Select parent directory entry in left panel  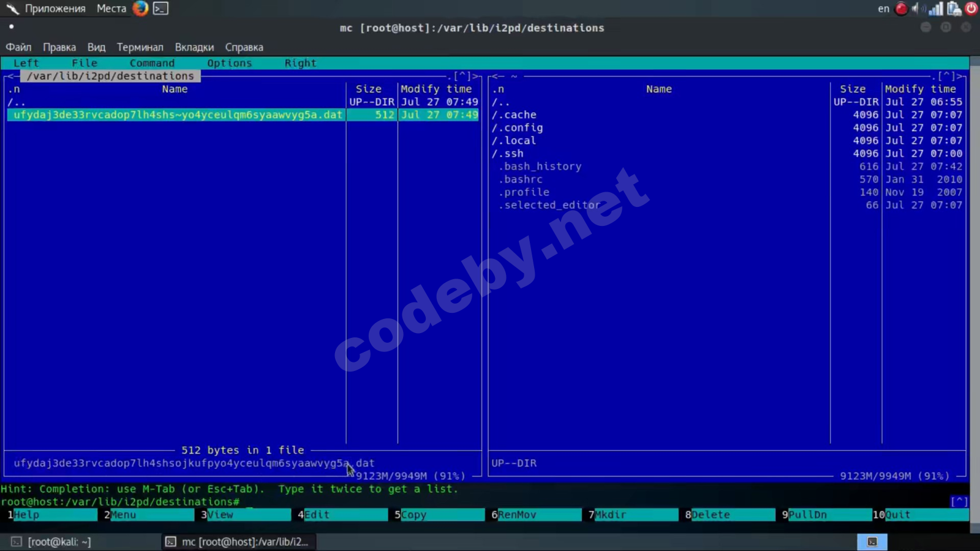(243, 102)
